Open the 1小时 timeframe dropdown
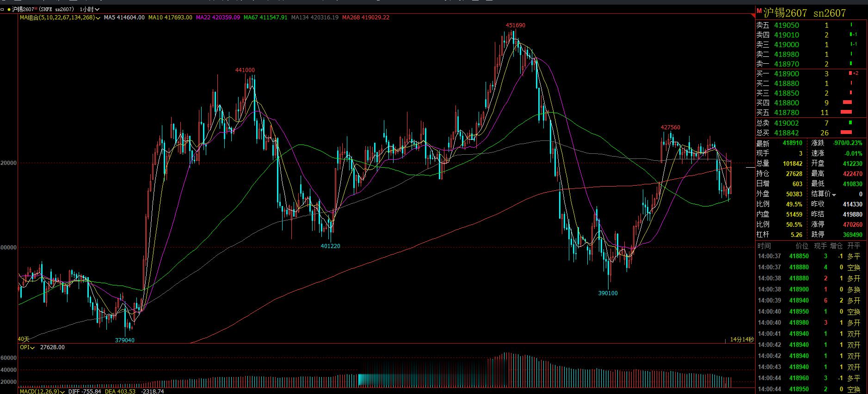 point(90,9)
